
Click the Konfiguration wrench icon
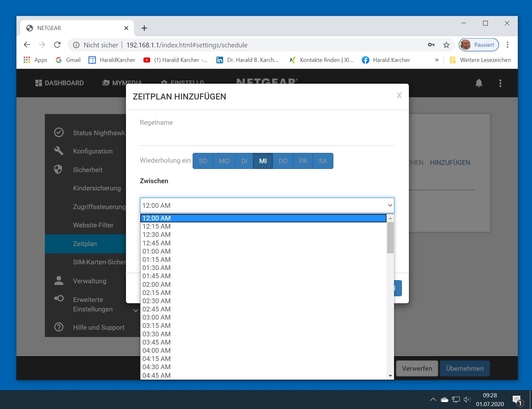tap(59, 151)
